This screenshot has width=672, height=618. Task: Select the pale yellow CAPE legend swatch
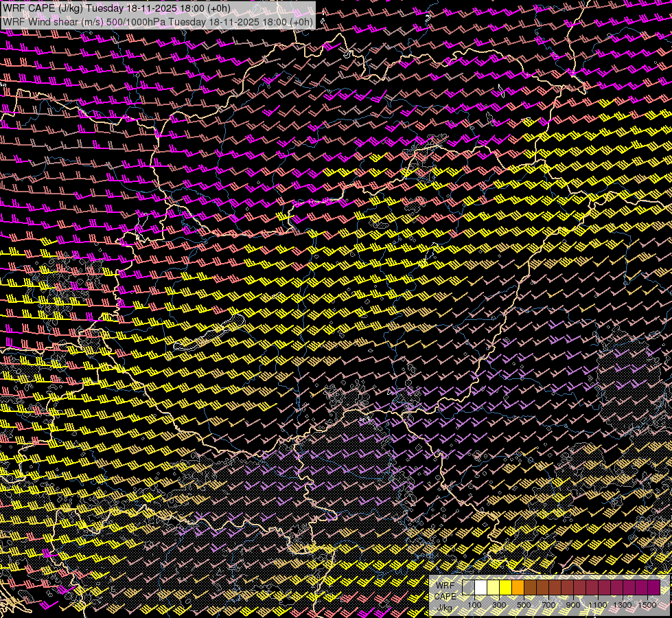494,588
